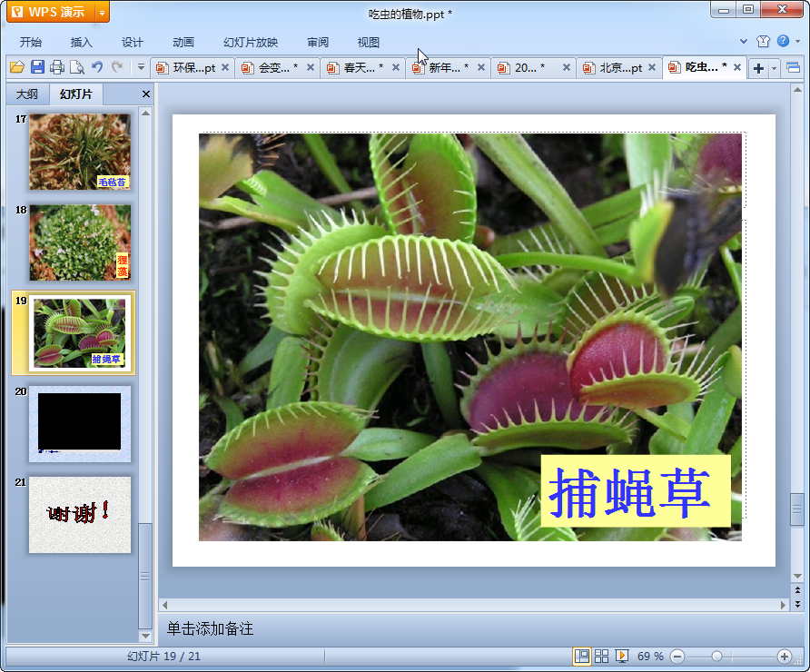The height and width of the screenshot is (672, 810).
Task: Switch to Normal view in status bar
Action: click(x=581, y=656)
